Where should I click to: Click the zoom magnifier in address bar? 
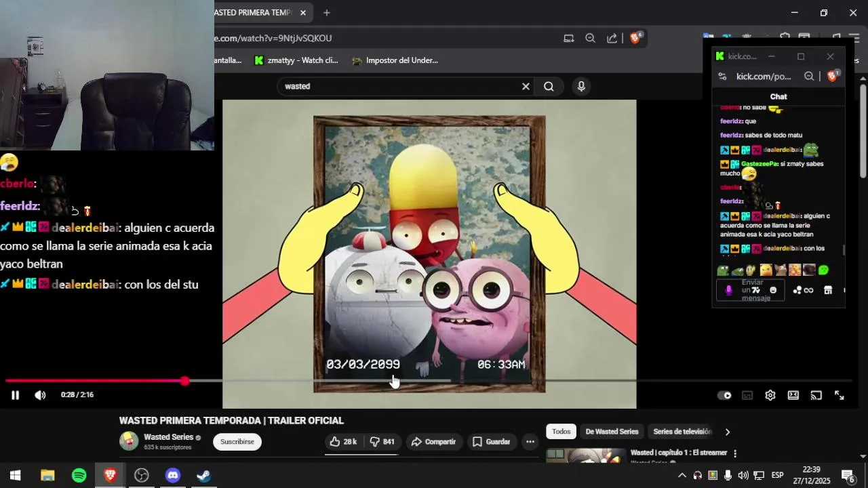590,38
